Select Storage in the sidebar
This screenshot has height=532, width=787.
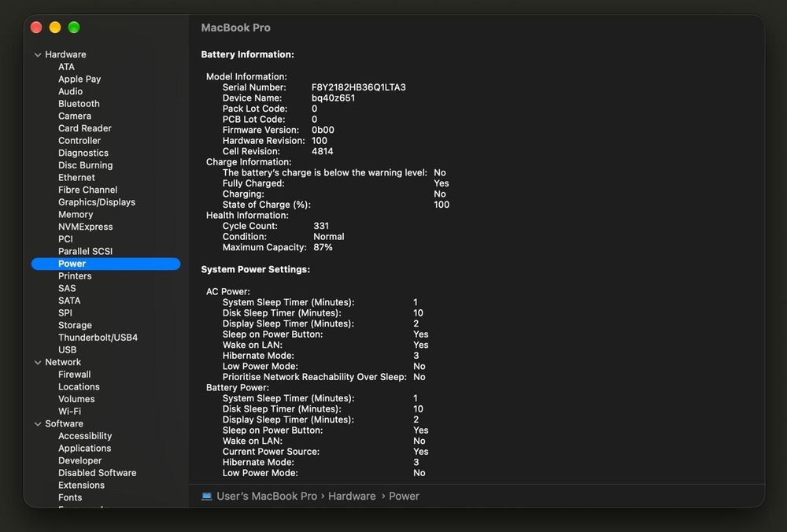pyautogui.click(x=75, y=325)
